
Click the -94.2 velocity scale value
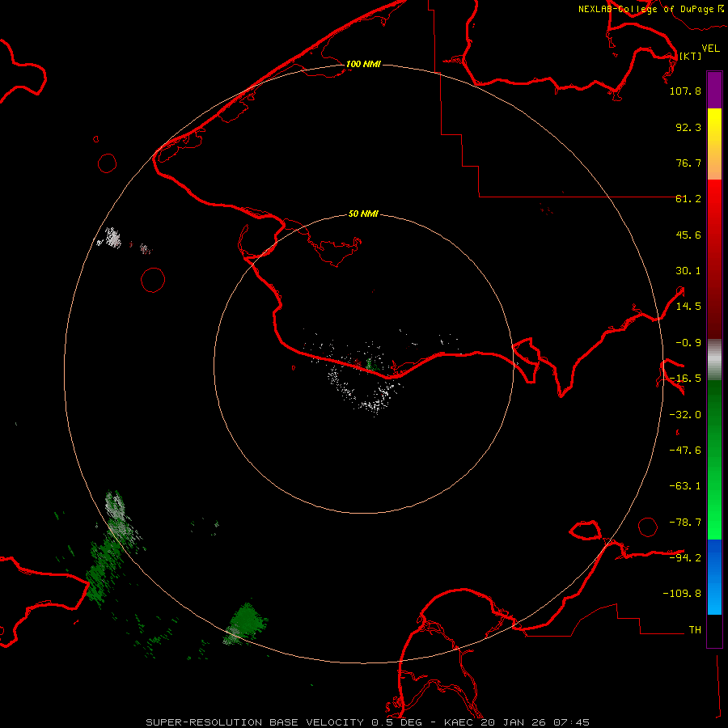pyautogui.click(x=685, y=557)
